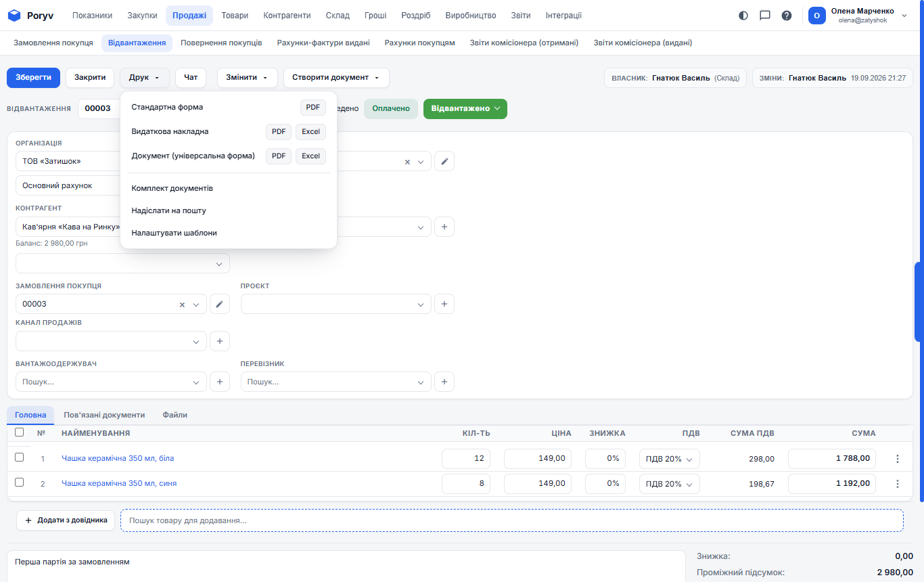The width and height of the screenshot is (924, 582).
Task: Switch to Пов'язані документи tab
Action: [104, 415]
